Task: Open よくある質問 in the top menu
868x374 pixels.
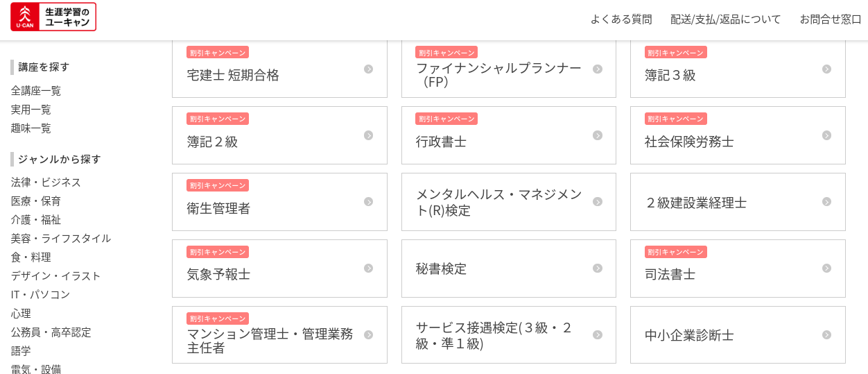Action: click(620, 19)
